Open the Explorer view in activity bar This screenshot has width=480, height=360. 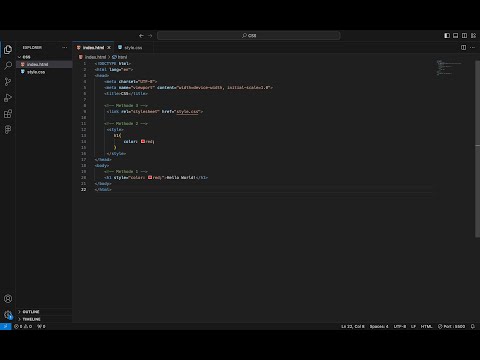8,50
